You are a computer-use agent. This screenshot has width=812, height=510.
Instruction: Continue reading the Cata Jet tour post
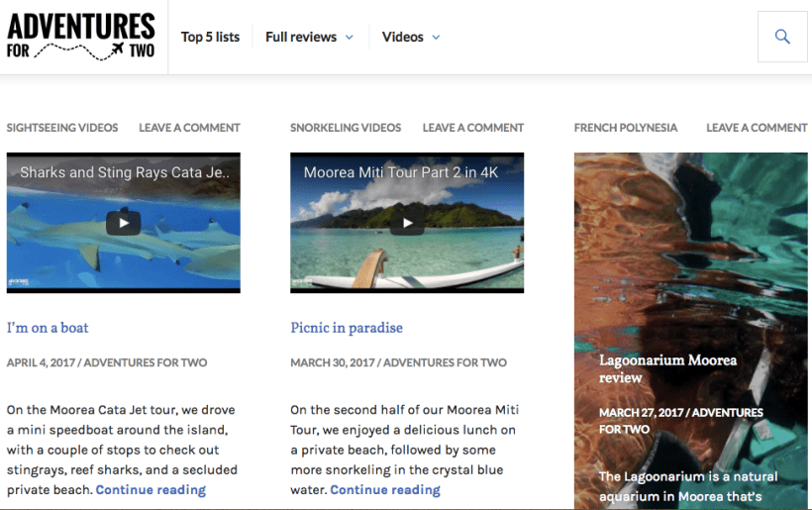click(x=151, y=490)
